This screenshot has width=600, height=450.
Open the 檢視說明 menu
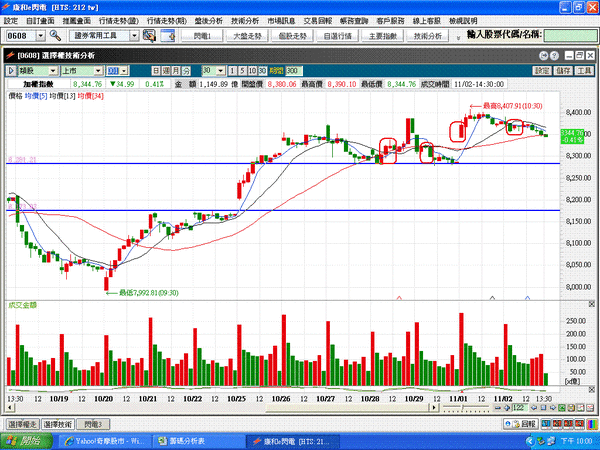[x=463, y=21]
